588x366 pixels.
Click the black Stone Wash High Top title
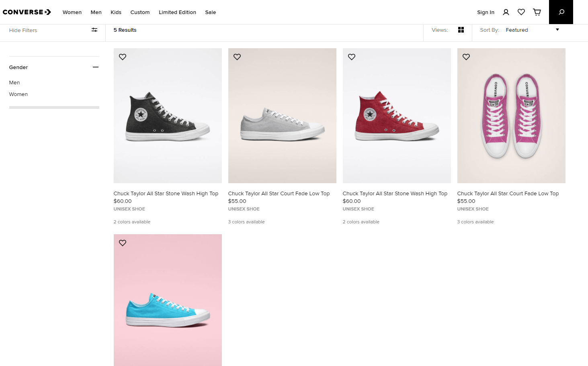(166, 193)
